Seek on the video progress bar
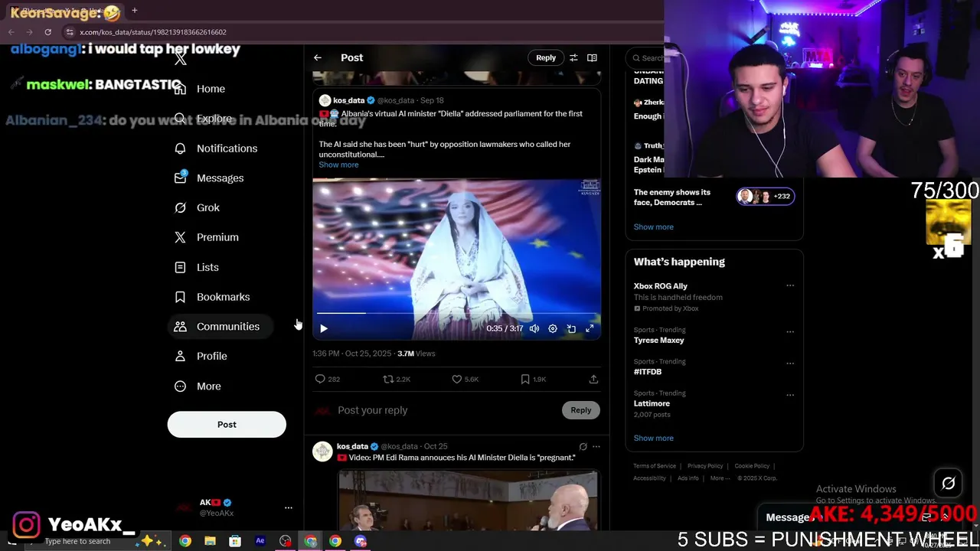Viewport: 980px width, 551px height. 457,313
